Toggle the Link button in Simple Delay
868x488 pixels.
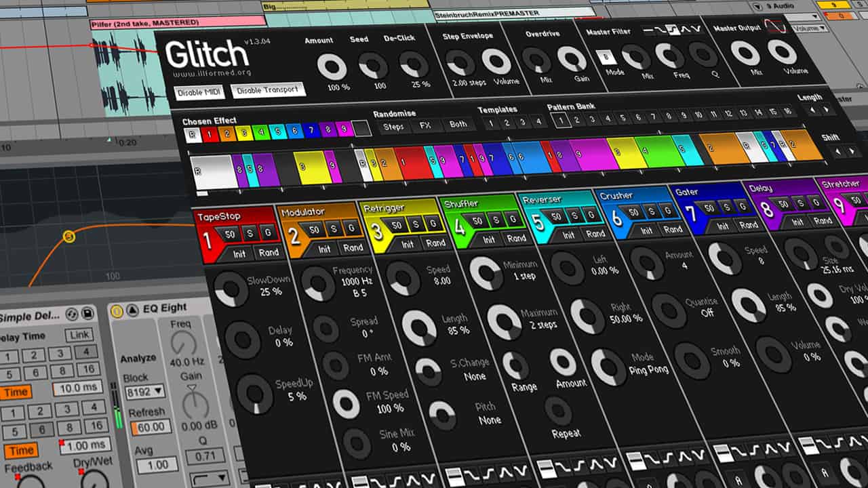point(79,335)
